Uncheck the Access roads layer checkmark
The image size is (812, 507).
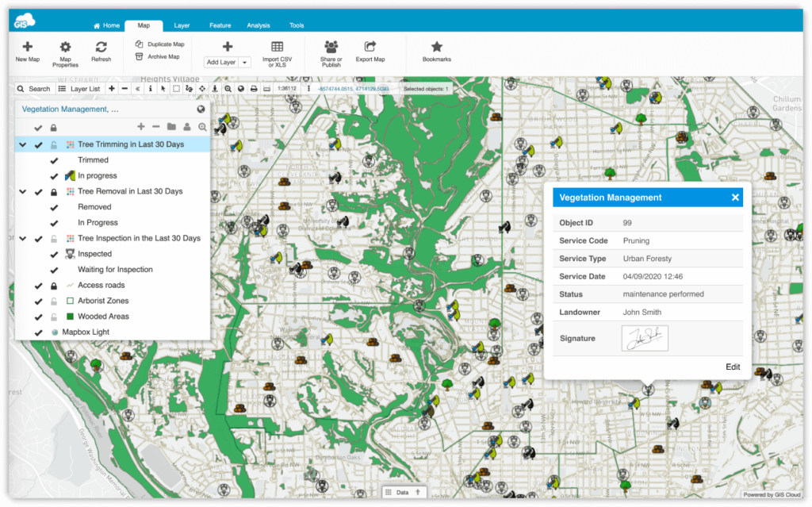pyautogui.click(x=38, y=286)
